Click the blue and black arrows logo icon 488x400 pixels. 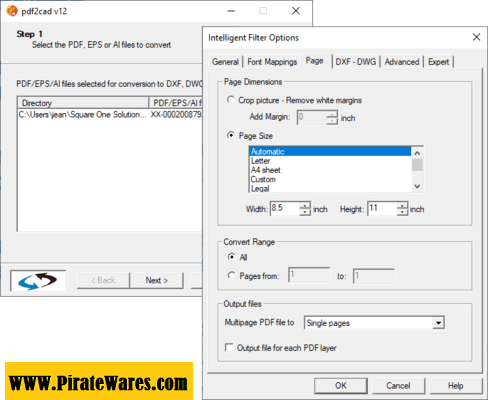pyautogui.click(x=38, y=281)
